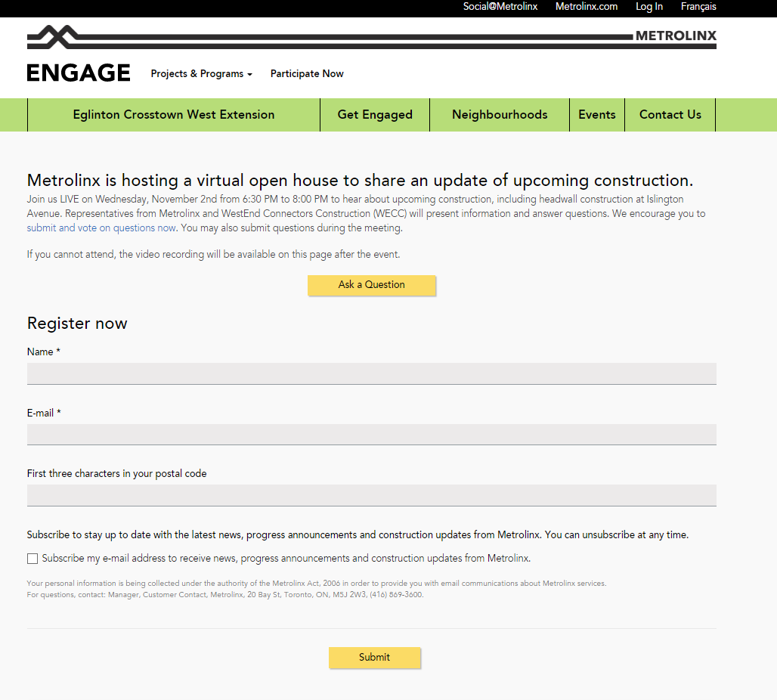Viewport: 777px width, 700px height.
Task: Click the 'Your personal information' notice text
Action: [317, 589]
